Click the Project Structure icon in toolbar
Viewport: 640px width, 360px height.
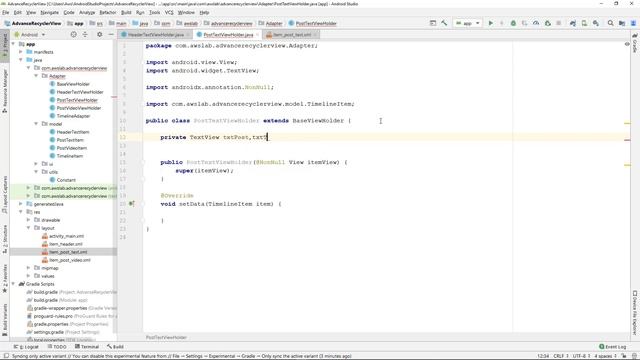pyautogui.click(x=622, y=23)
